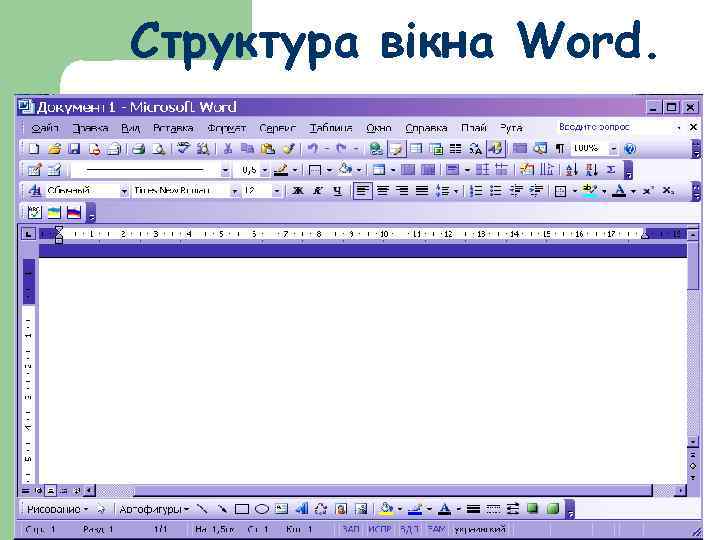Click the Ukrainian flag language icon
The height and width of the screenshot is (540, 720).
pos(54,212)
